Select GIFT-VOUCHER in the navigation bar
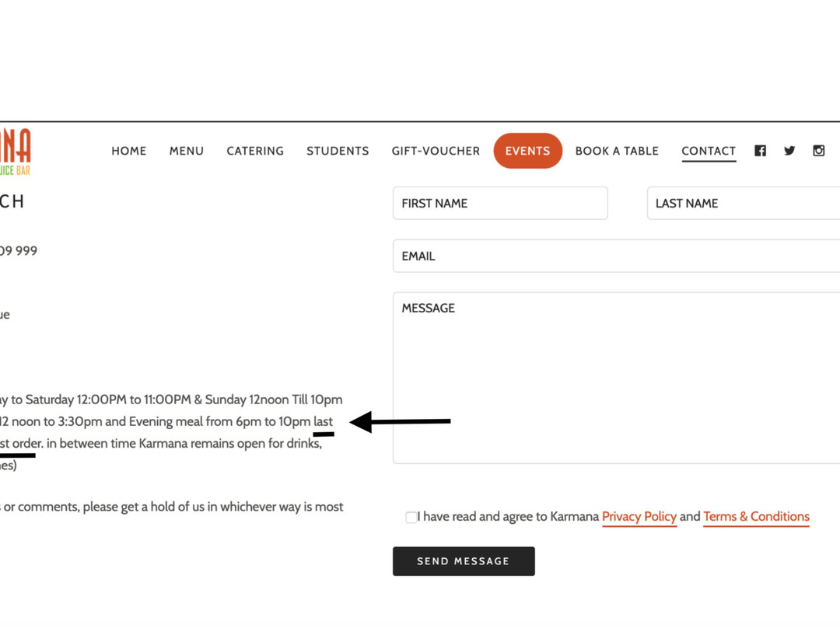This screenshot has height=628, width=840. tap(436, 151)
